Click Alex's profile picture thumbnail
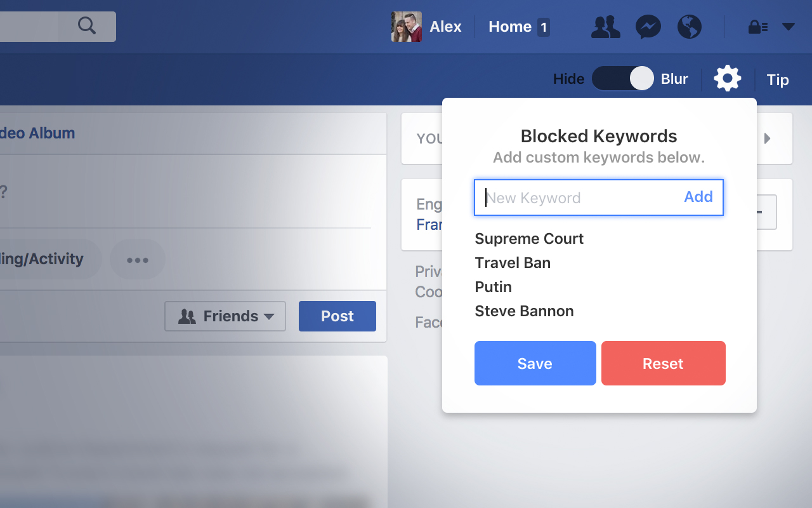This screenshot has width=812, height=508. point(407,27)
